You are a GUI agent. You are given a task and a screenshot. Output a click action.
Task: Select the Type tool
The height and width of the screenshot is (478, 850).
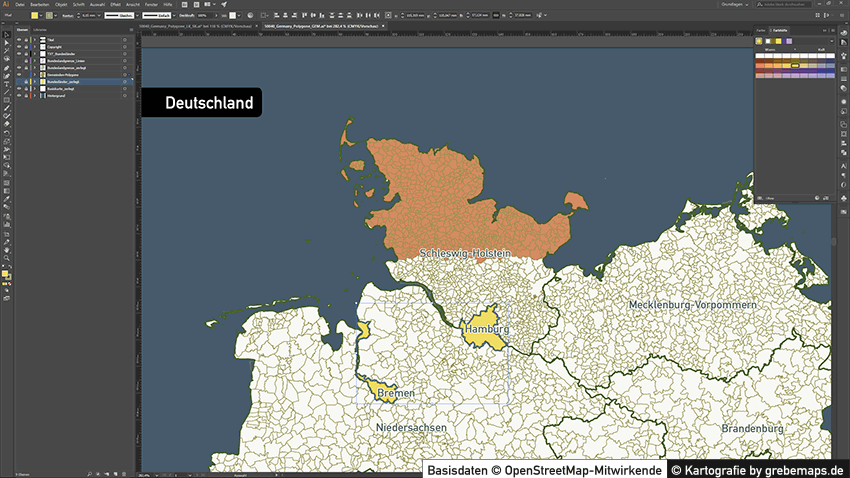pos(7,84)
